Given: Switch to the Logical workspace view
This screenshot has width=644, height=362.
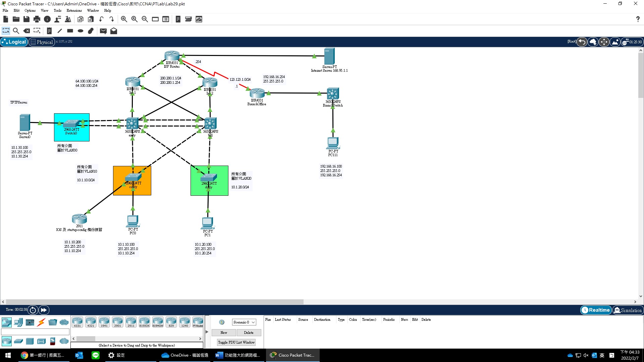Looking at the screenshot, I should 14,42.
